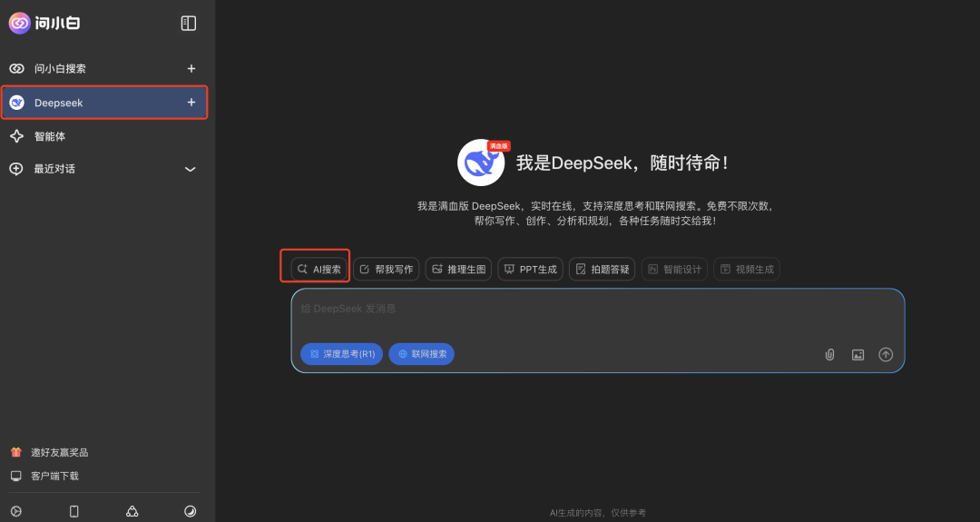The image size is (980, 522).
Task: Click the 最近对话 chat bubble icon
Action: pyautogui.click(x=16, y=169)
